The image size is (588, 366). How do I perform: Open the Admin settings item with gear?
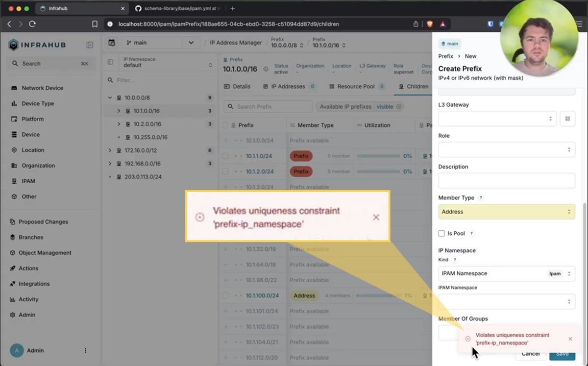[27, 315]
